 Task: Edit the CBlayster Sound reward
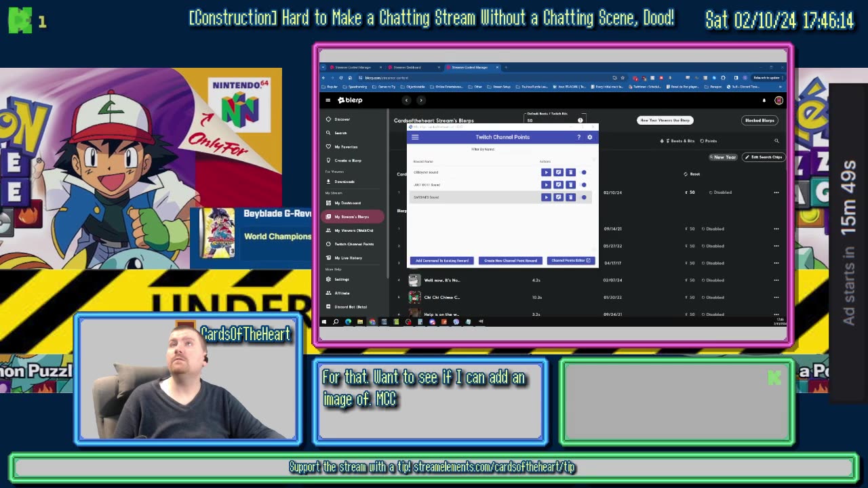tap(558, 172)
